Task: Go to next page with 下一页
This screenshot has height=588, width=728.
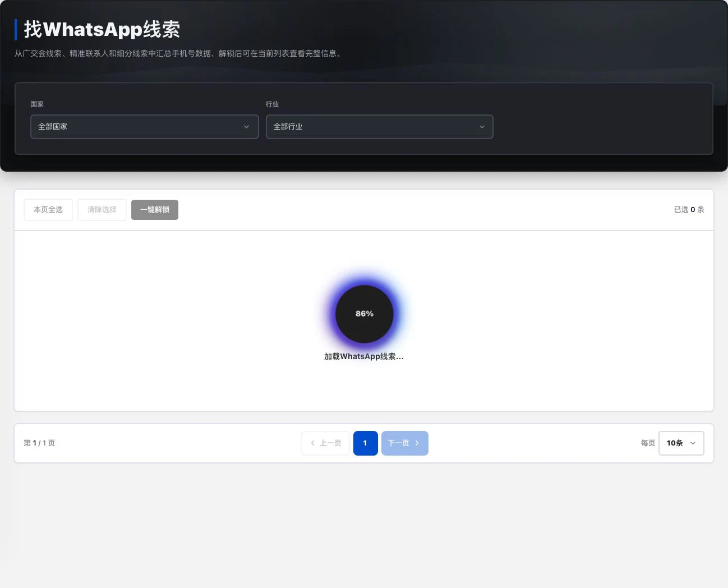Action: coord(404,443)
